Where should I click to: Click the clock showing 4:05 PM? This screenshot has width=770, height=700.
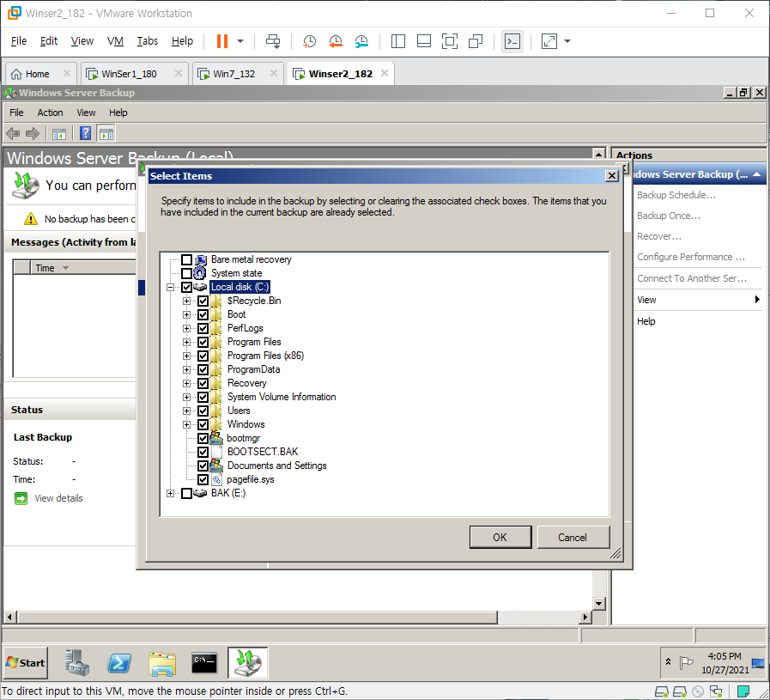[x=725, y=656]
